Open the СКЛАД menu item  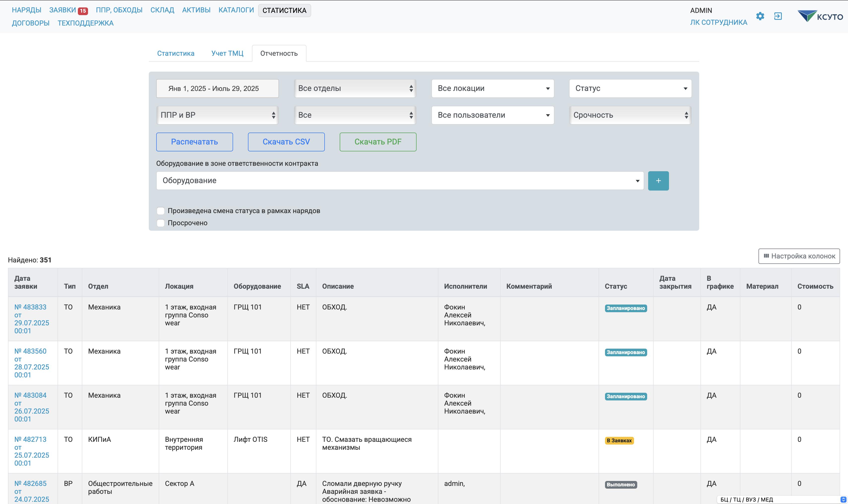(x=162, y=10)
